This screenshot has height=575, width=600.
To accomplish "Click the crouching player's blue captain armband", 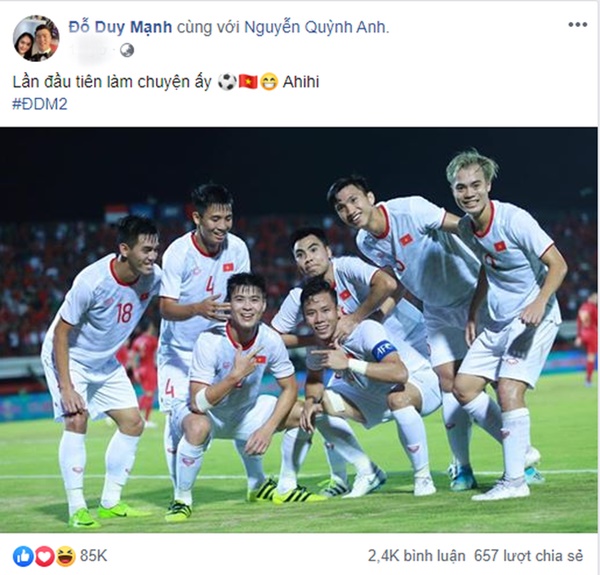I will click(383, 350).
